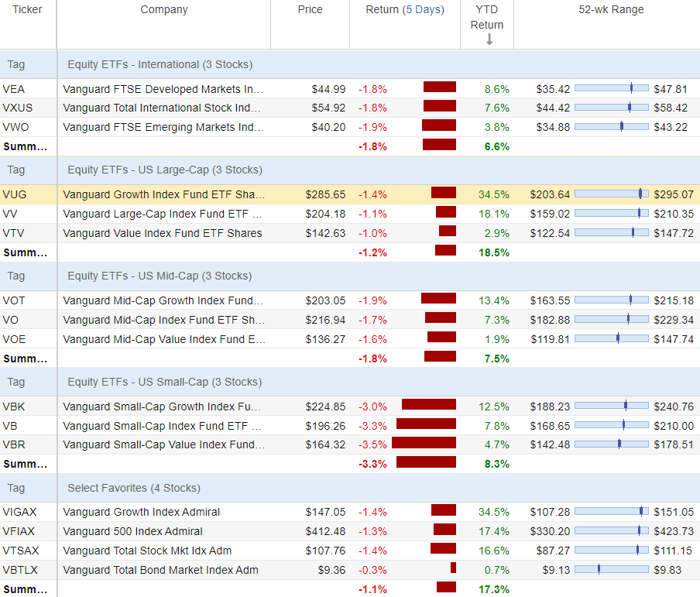Select the VO ticker
This screenshot has height=597, width=700.
tap(10, 320)
